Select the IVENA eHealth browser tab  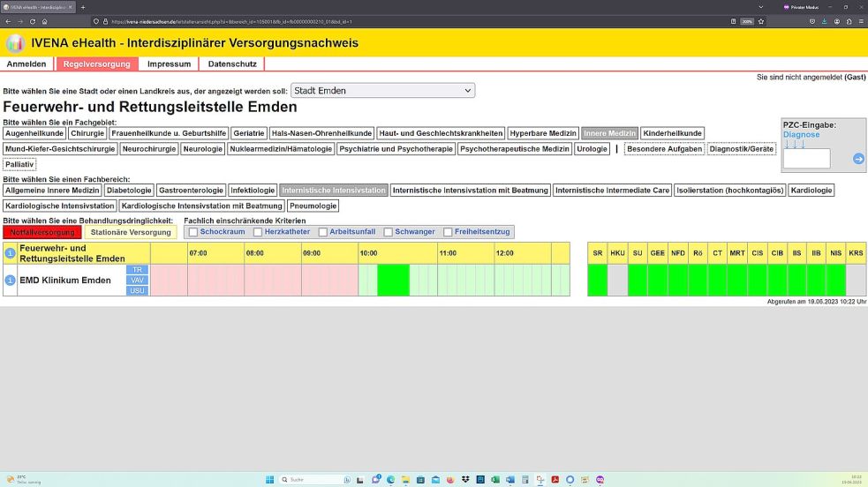[36, 7]
